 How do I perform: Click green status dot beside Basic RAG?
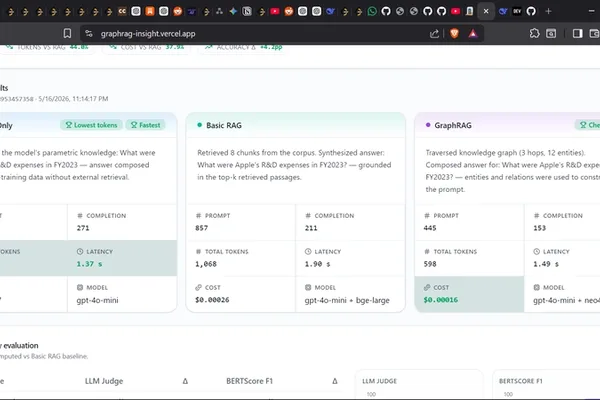point(199,125)
